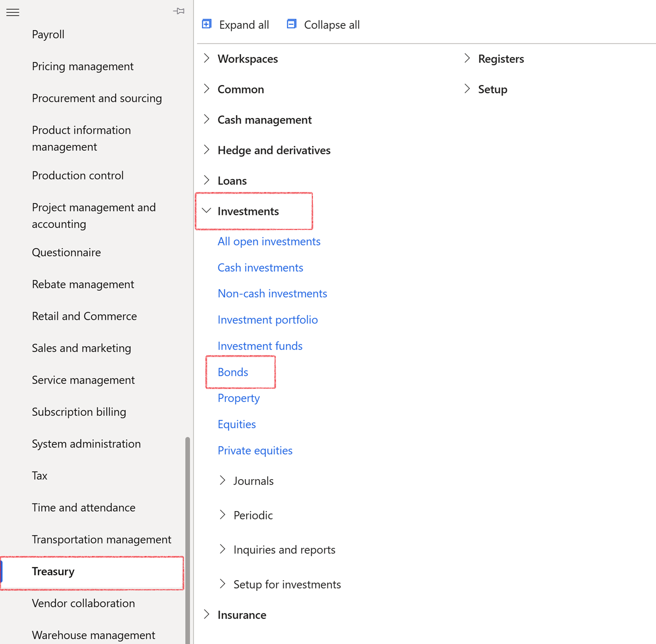Select the Treasury module
Viewport: 656px width, 644px height.
53,571
